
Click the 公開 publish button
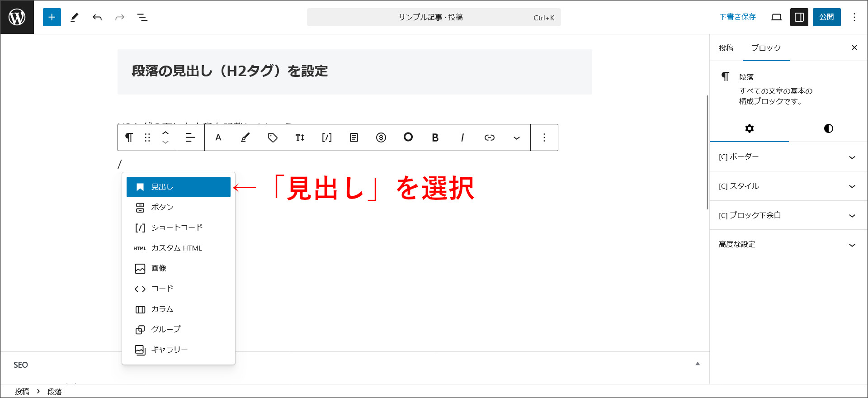point(826,17)
